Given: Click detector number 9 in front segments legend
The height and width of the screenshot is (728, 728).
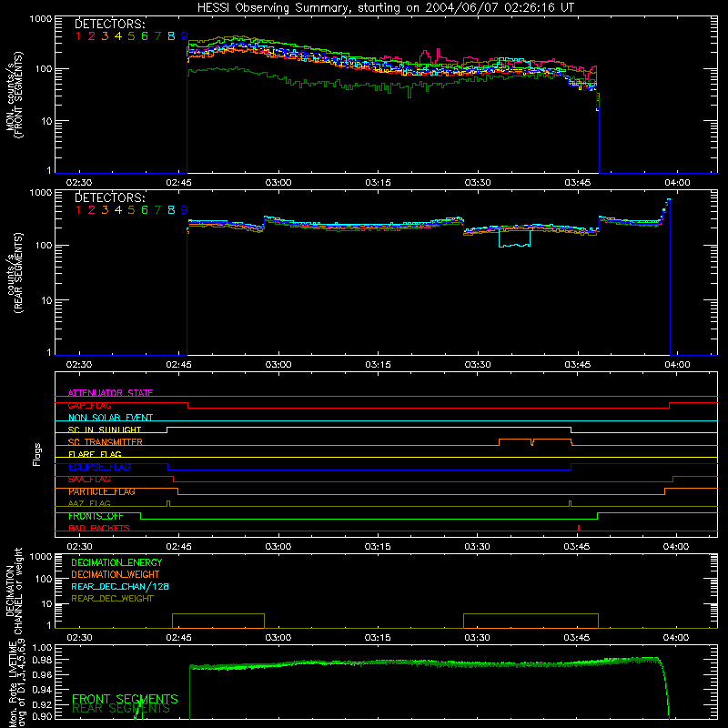Looking at the screenshot, I should (185, 36).
